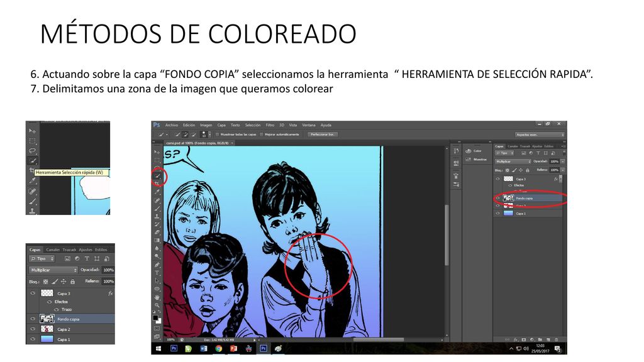Click Add to selection mode in options bar
644x362 pixels.
point(186,134)
